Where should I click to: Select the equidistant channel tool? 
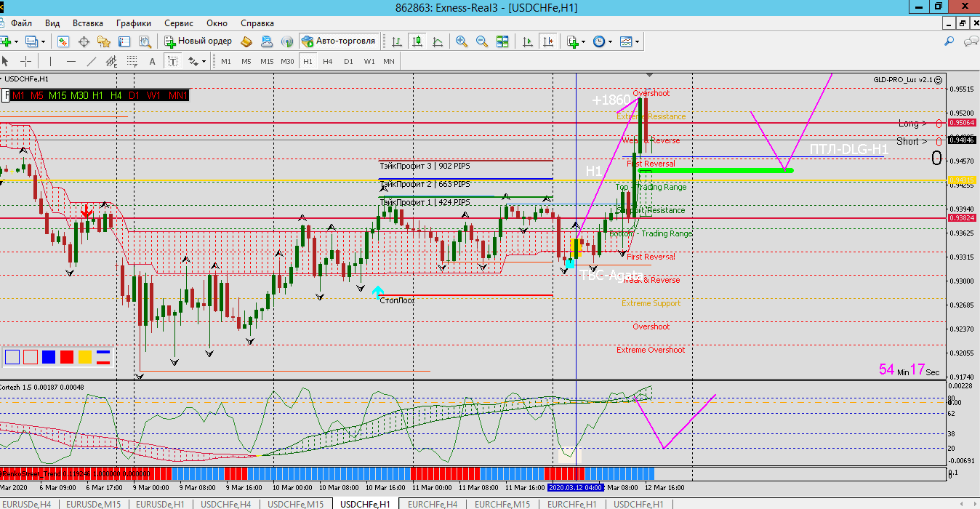tap(111, 61)
